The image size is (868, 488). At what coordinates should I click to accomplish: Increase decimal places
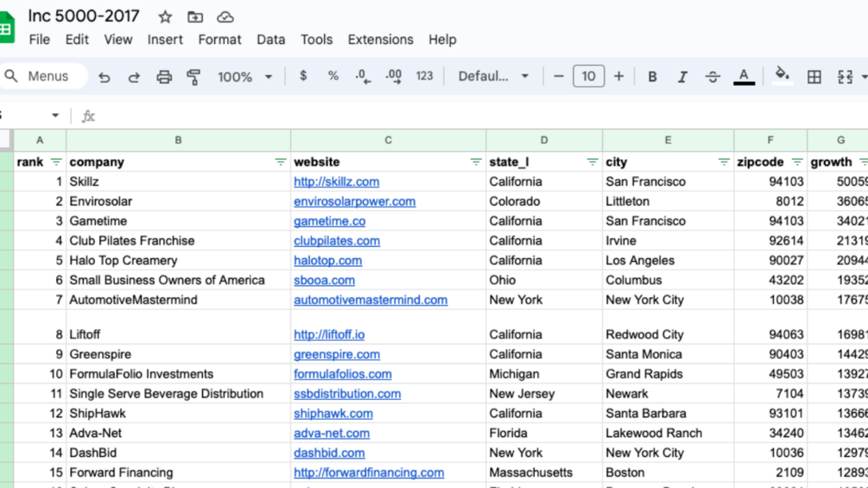point(394,76)
